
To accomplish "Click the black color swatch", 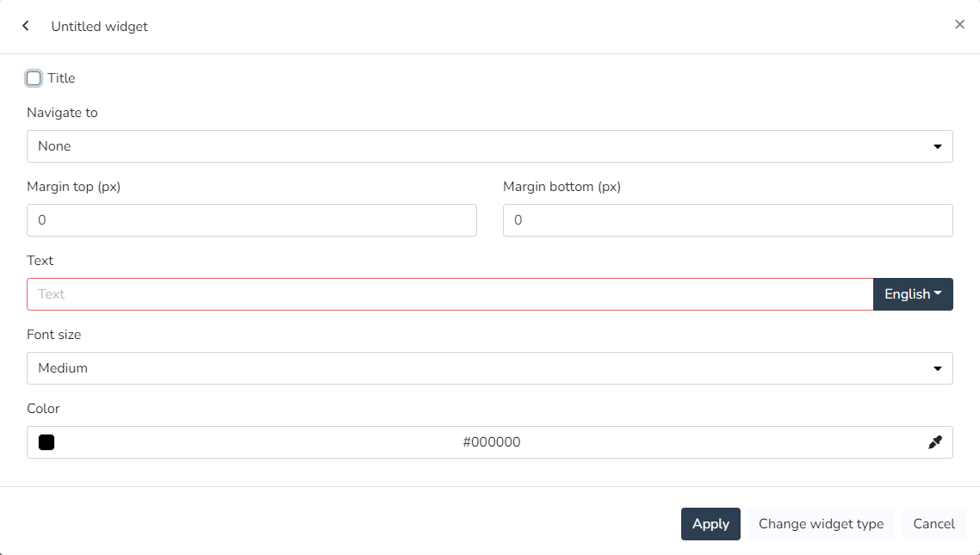I will (47, 442).
